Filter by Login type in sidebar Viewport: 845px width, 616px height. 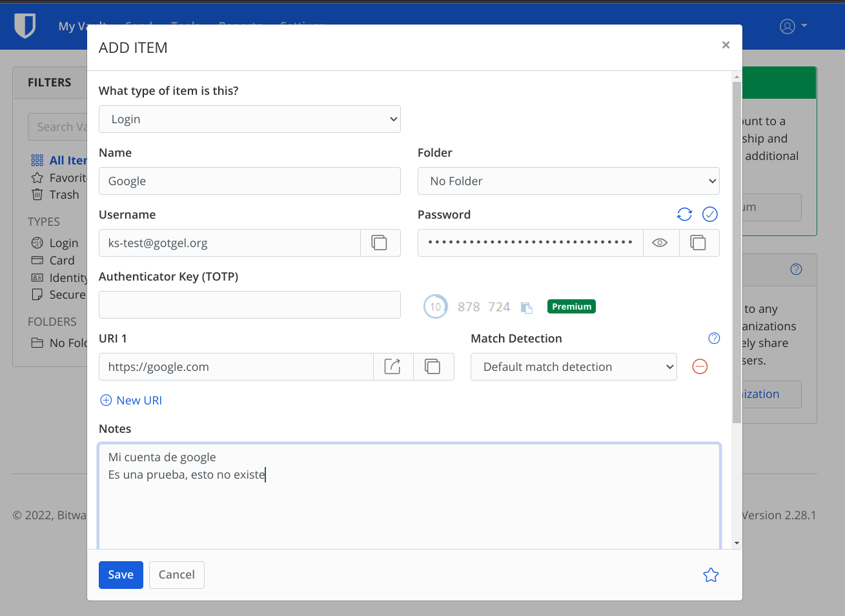tap(55, 243)
